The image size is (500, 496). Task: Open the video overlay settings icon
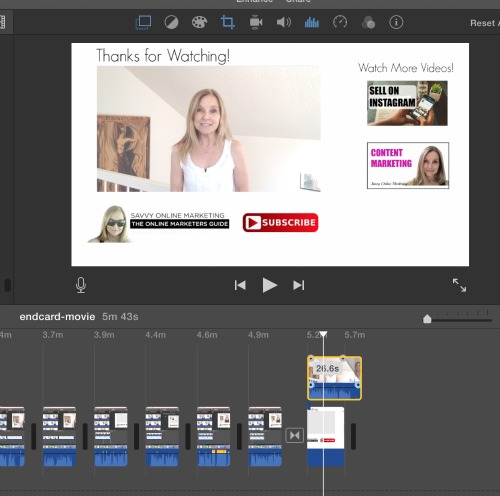coord(143,23)
